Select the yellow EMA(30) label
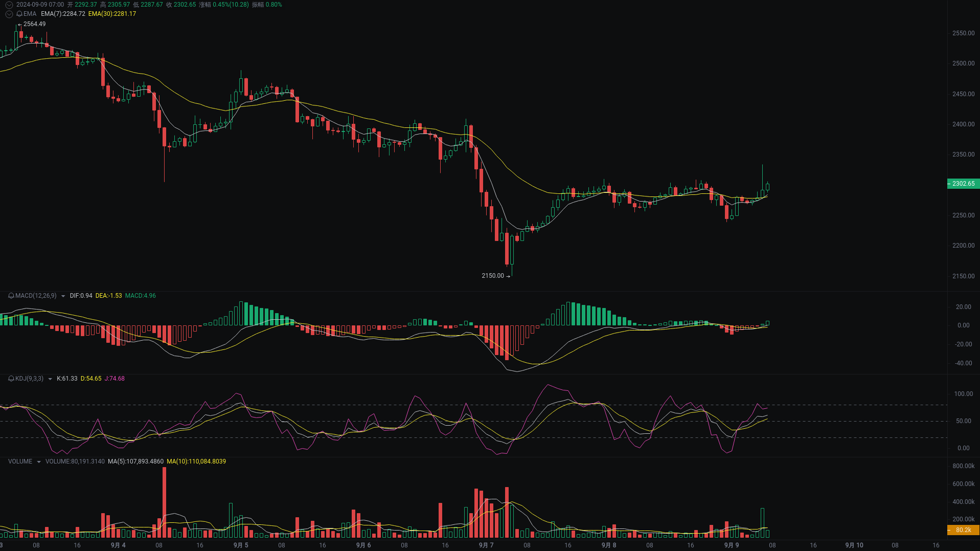Viewport: 980px width, 551px height. [x=112, y=14]
